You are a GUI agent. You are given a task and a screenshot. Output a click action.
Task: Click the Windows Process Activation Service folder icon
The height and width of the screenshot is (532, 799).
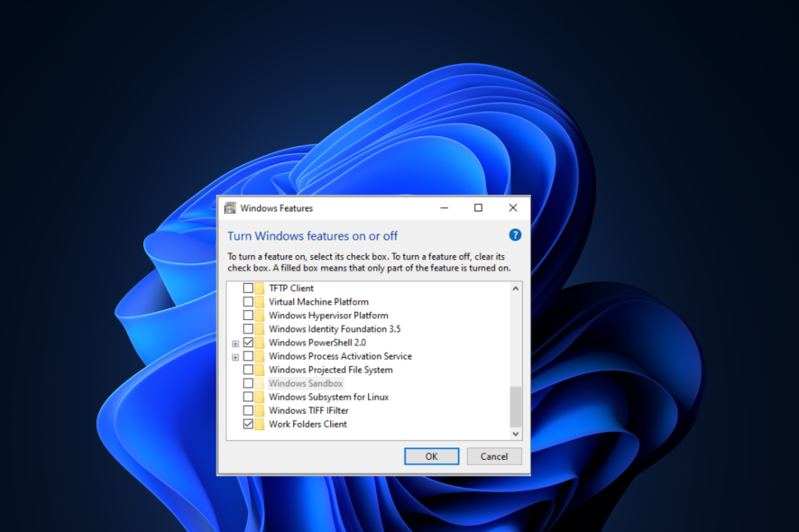260,356
